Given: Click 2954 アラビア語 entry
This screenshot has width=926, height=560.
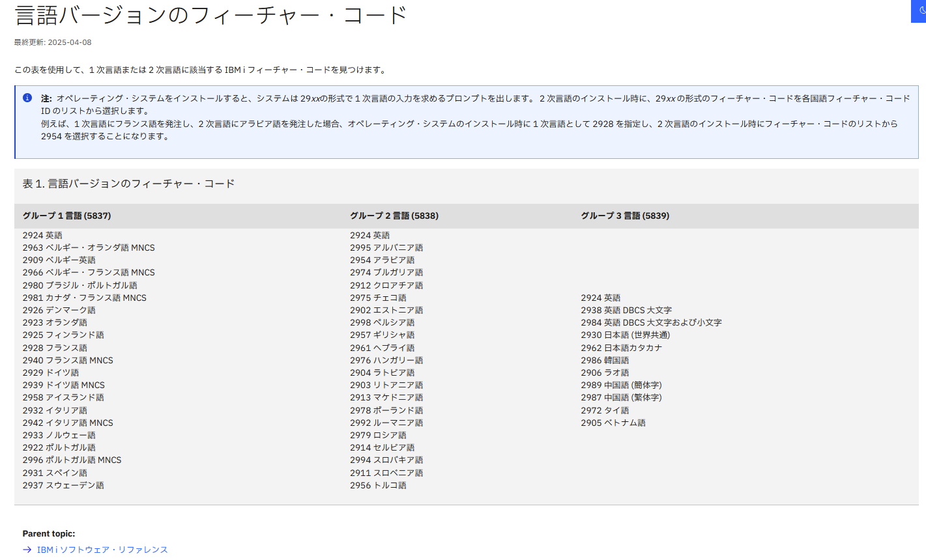Looking at the screenshot, I should [x=383, y=260].
